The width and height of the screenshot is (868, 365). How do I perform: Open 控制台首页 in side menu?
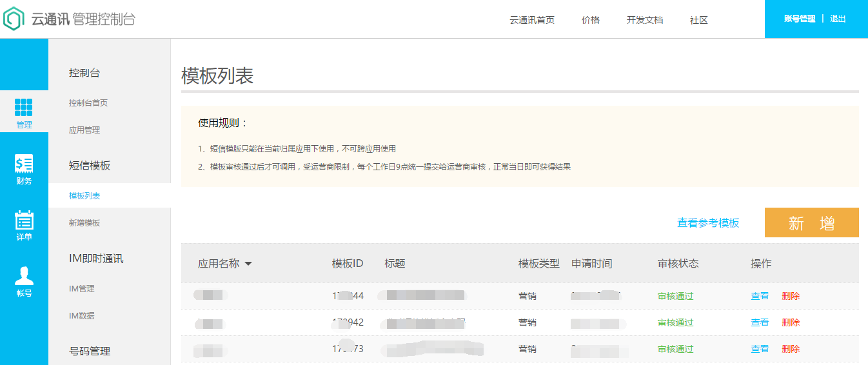pyautogui.click(x=88, y=103)
